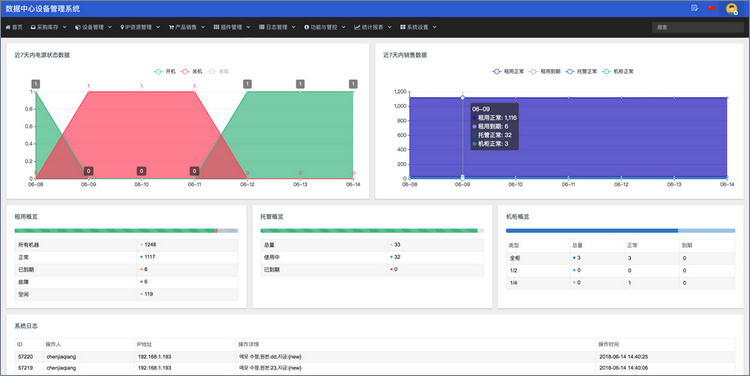Go to 首页 in the navigation bar

pos(14,27)
